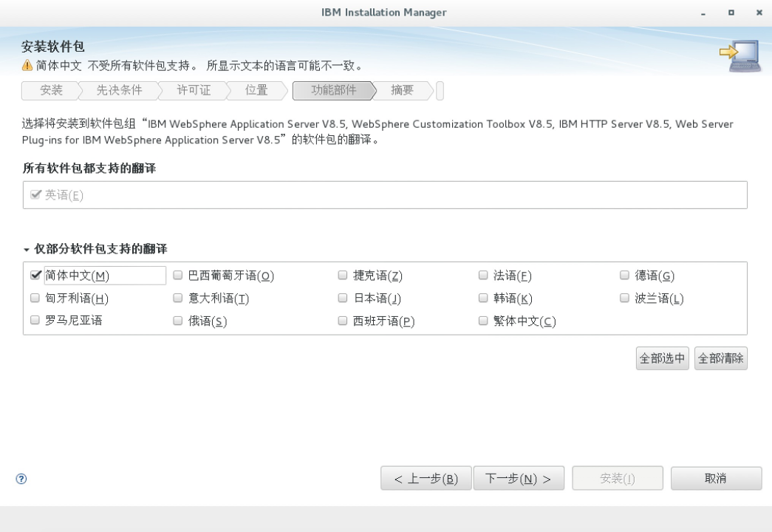Cancel installation with 取消
Image resolution: width=772 pixels, height=532 pixels.
coord(716,478)
